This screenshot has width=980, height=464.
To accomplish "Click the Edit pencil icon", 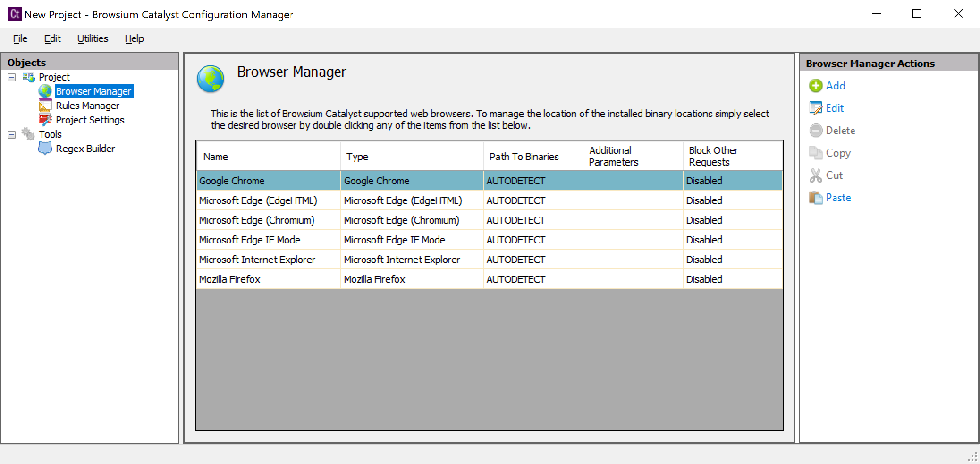I will [x=816, y=107].
